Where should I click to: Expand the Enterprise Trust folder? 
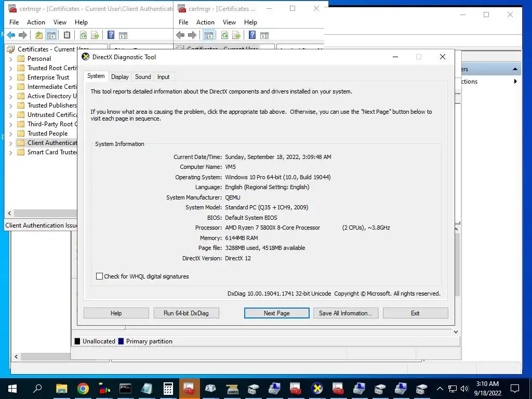click(x=10, y=78)
